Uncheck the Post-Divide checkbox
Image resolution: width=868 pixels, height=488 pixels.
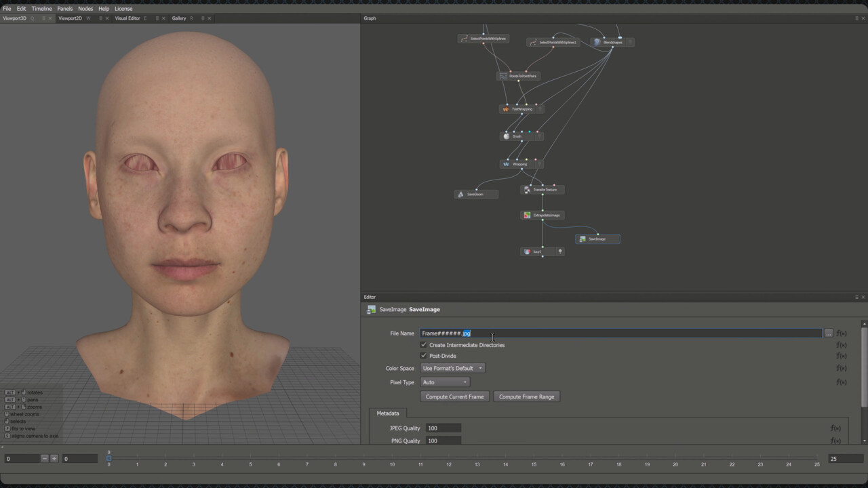(x=424, y=356)
